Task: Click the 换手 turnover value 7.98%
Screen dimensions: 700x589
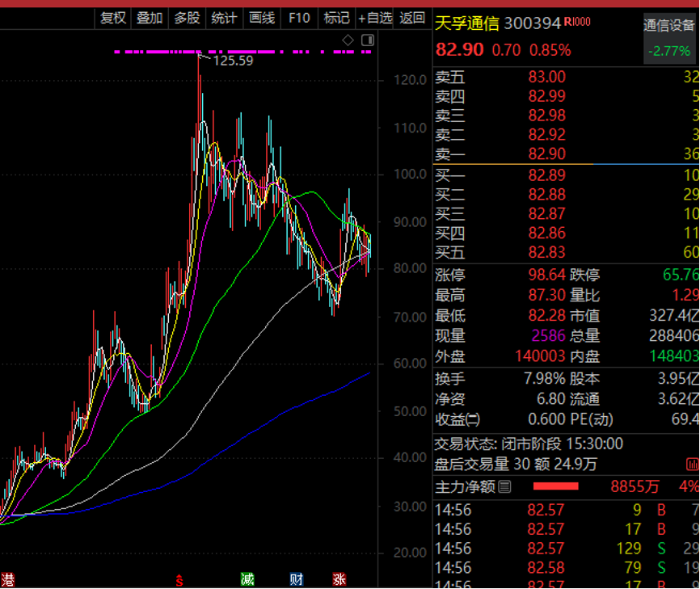Action: [x=545, y=379]
